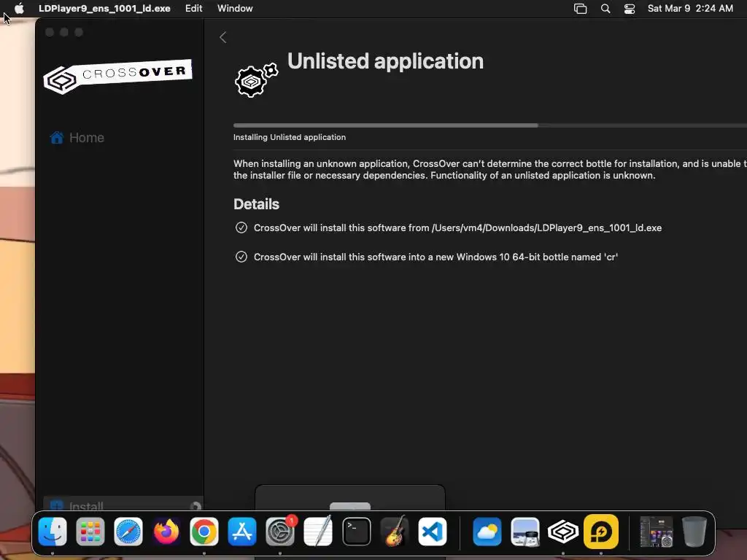The width and height of the screenshot is (747, 560).
Task: Open LDPlayer yellow icon in the Dock
Action: click(601, 532)
